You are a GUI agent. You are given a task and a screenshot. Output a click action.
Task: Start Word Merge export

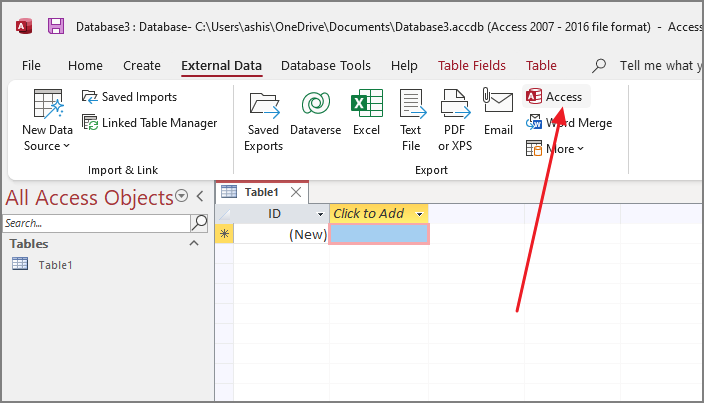(569, 123)
